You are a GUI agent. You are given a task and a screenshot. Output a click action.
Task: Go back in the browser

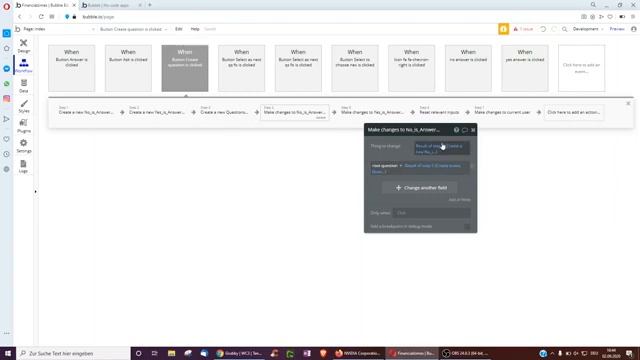(19, 17)
